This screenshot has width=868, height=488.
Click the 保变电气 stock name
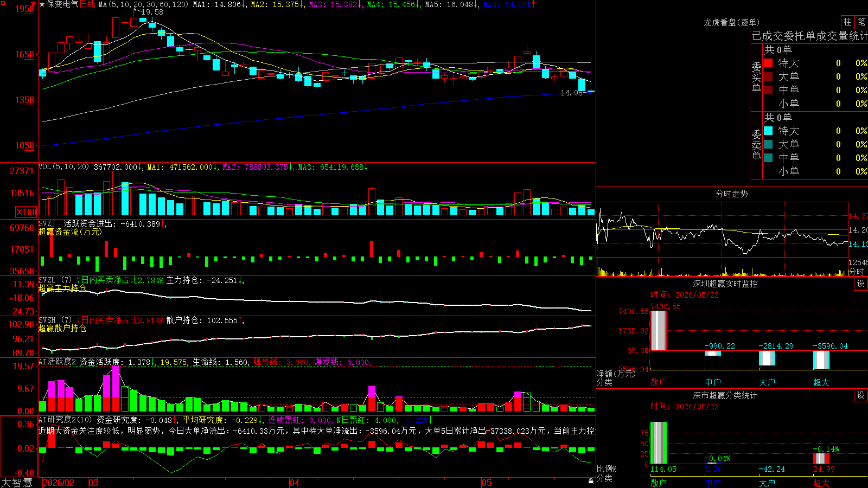coord(62,4)
